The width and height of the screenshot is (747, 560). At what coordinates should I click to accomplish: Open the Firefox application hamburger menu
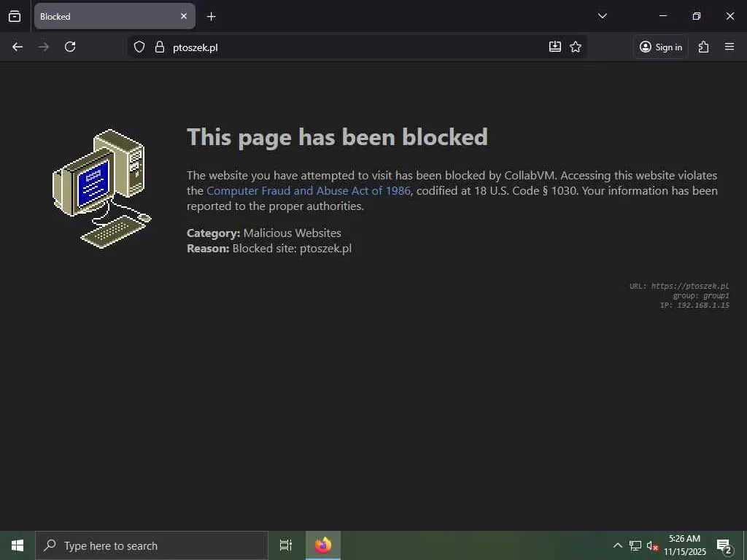click(729, 47)
